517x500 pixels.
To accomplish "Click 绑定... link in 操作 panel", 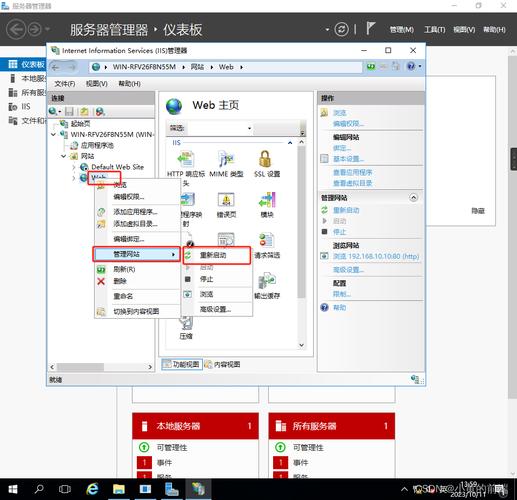I will (x=342, y=148).
